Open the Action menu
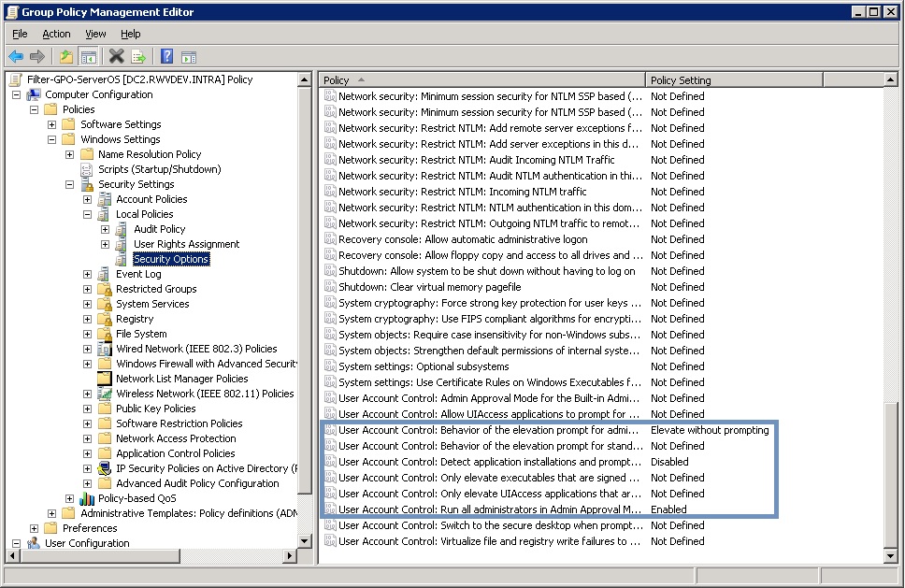Image resolution: width=905 pixels, height=588 pixels. [x=56, y=34]
